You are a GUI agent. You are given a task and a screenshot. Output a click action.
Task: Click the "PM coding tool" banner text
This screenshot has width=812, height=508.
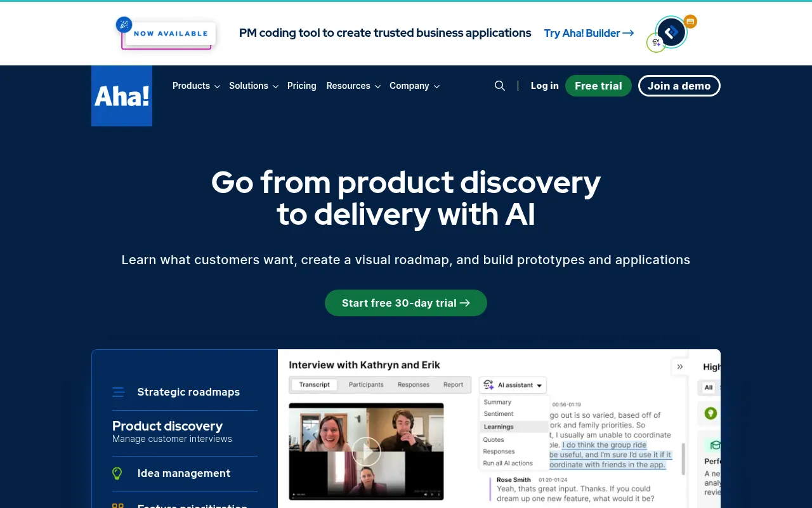(x=385, y=33)
